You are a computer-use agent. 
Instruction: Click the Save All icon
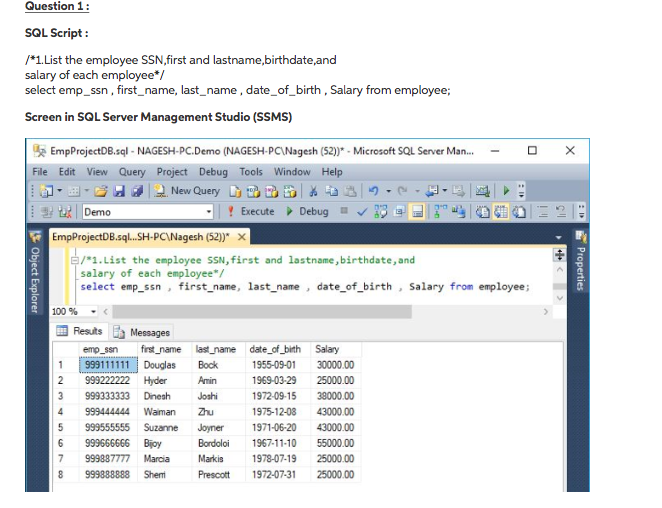point(137,191)
